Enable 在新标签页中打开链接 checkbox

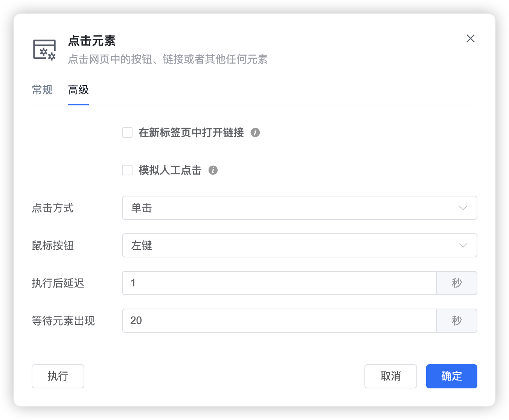(127, 132)
